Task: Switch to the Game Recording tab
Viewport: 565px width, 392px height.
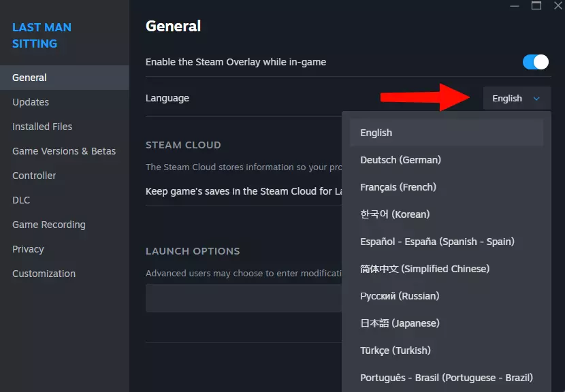Action: pyautogui.click(x=49, y=225)
